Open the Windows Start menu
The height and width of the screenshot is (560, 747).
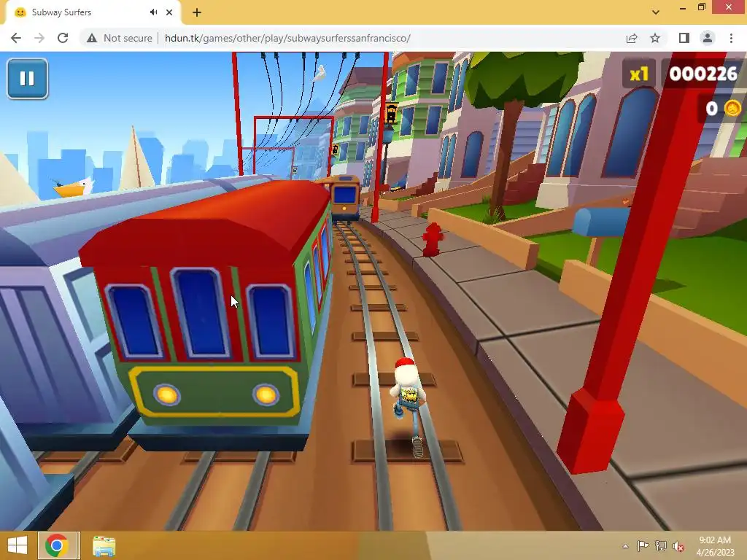(18, 545)
